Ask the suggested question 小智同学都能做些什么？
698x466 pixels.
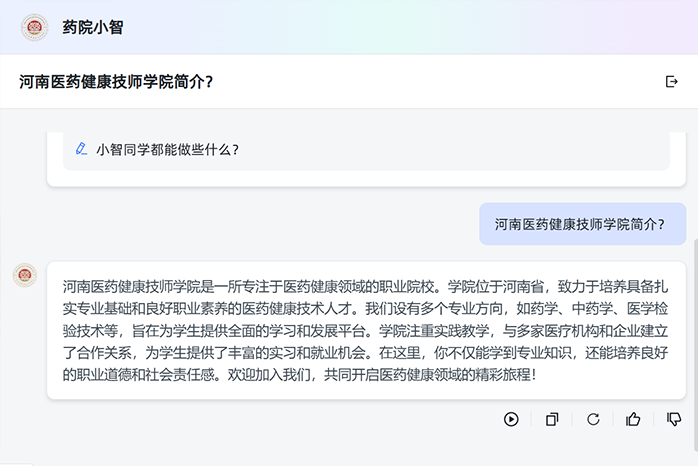(x=167, y=150)
